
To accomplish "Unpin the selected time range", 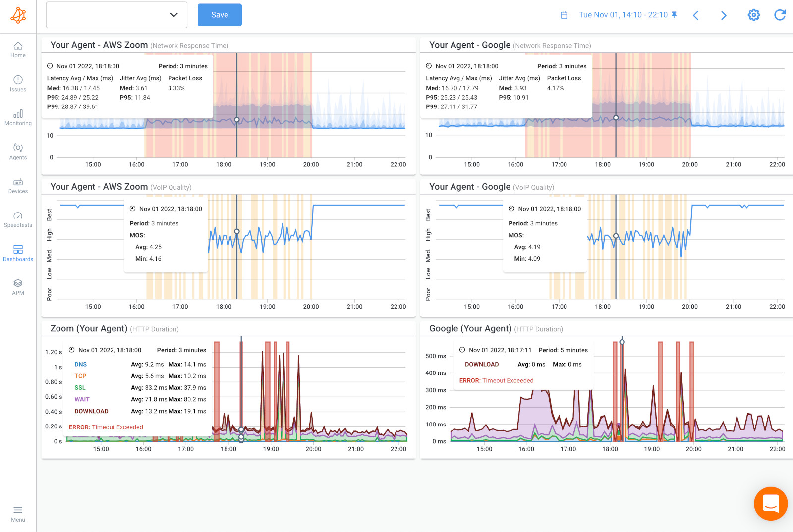I will [x=674, y=15].
